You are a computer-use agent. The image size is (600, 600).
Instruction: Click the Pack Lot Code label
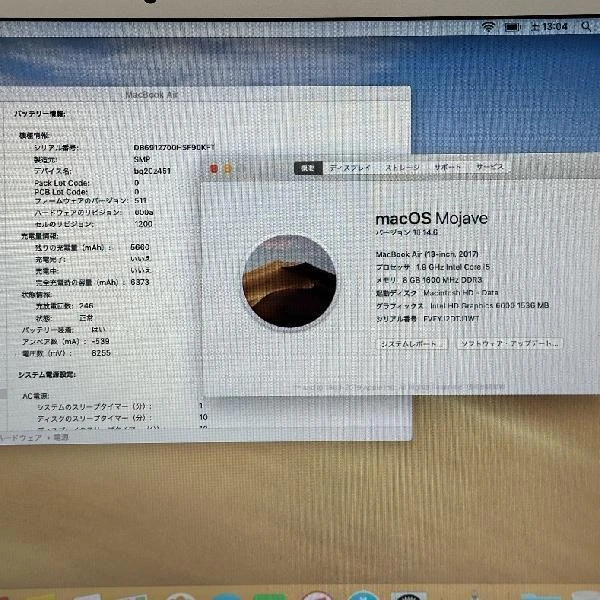click(x=62, y=183)
